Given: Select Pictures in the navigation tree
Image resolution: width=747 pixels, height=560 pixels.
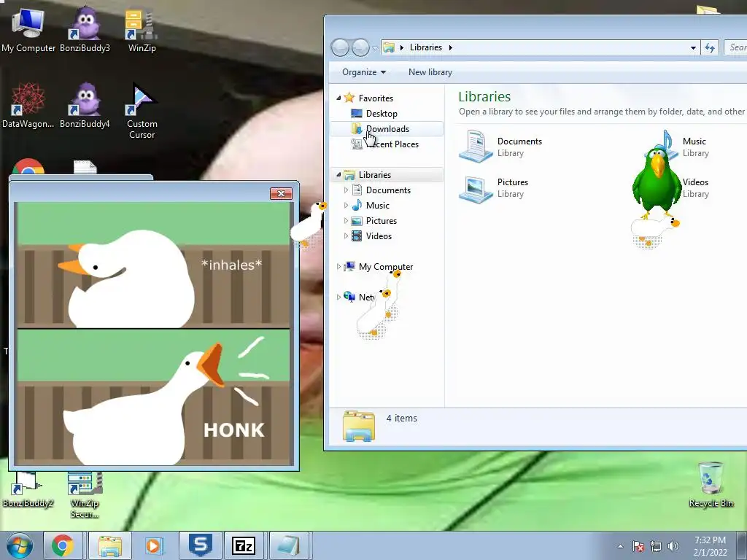Looking at the screenshot, I should 381,220.
